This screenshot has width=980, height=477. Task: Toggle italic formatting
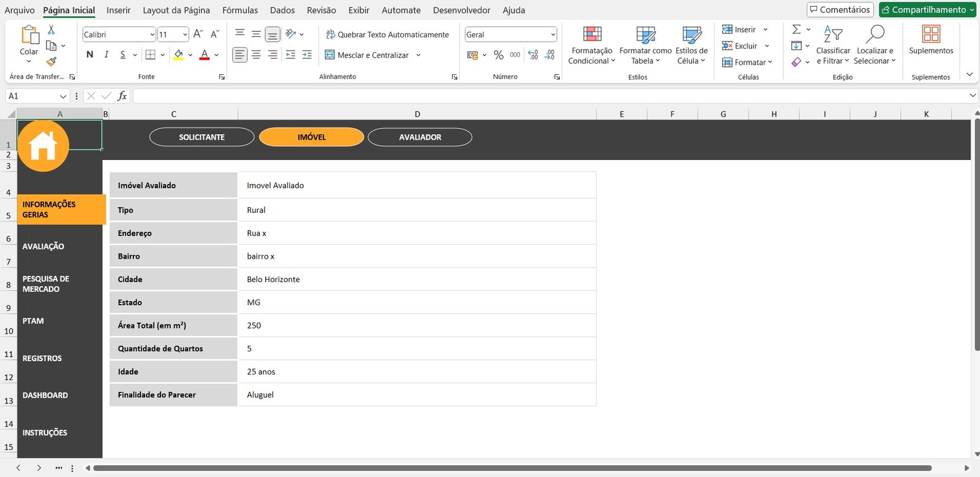[x=107, y=55]
